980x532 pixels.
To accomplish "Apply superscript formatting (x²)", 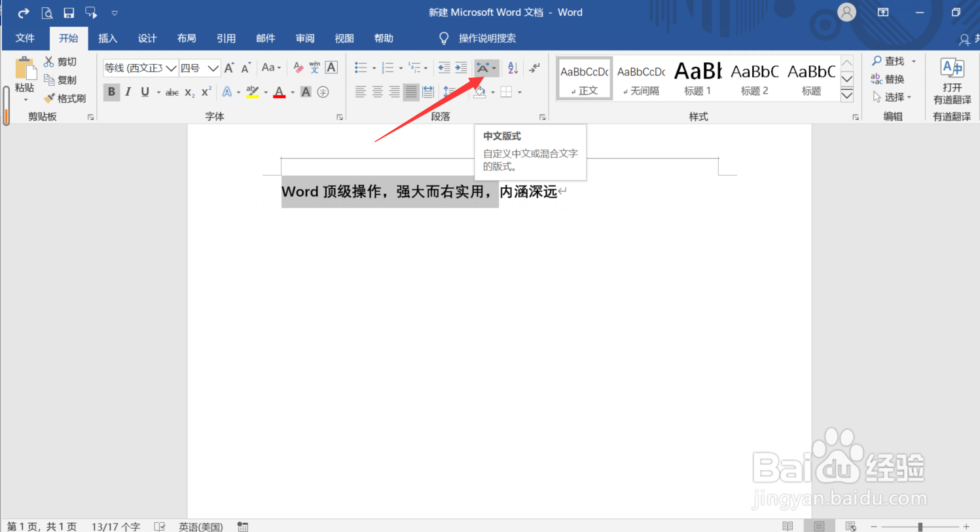I will tap(206, 92).
